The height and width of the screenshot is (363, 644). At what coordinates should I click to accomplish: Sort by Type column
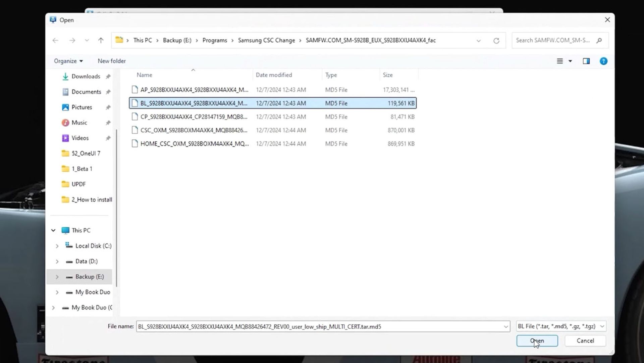[x=331, y=75]
